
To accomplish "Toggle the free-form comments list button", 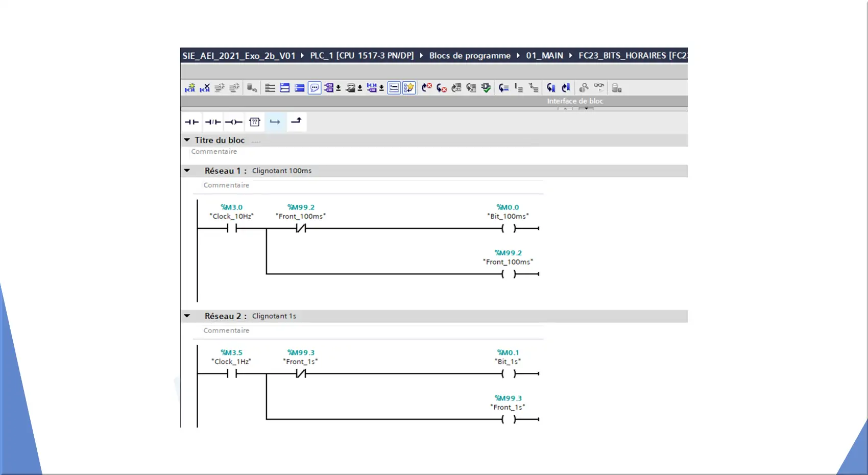I will (394, 88).
